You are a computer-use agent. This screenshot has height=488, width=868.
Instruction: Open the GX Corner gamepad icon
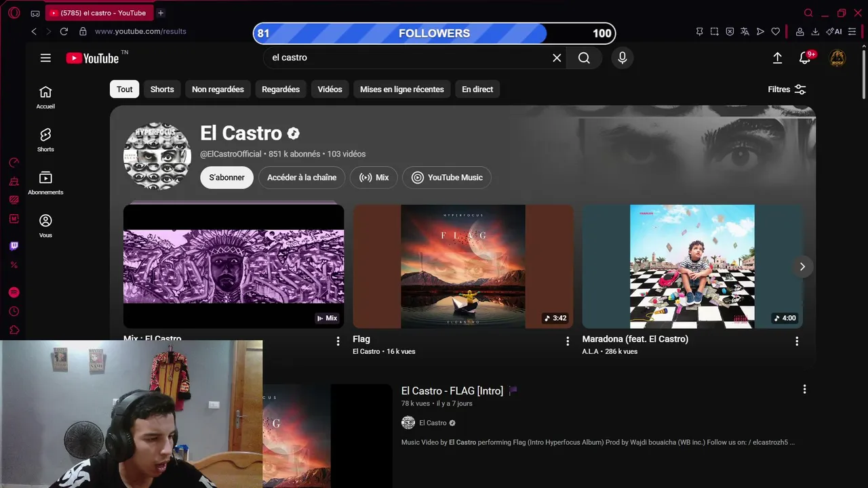(35, 13)
